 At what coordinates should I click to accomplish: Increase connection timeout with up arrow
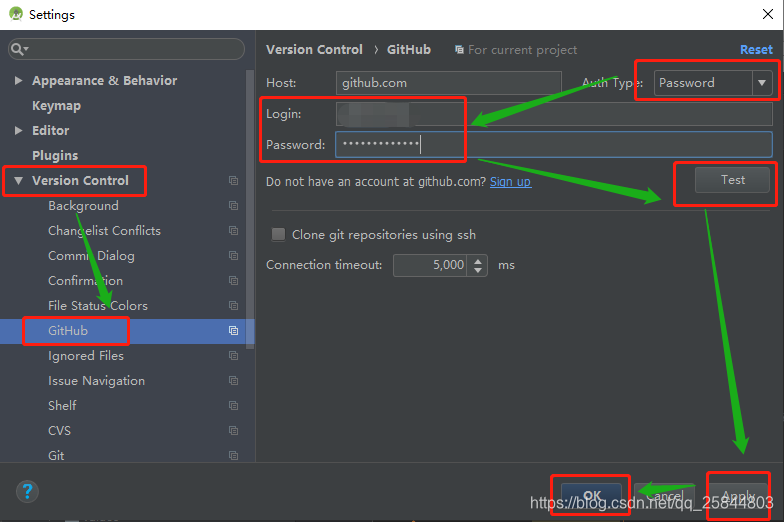478,260
